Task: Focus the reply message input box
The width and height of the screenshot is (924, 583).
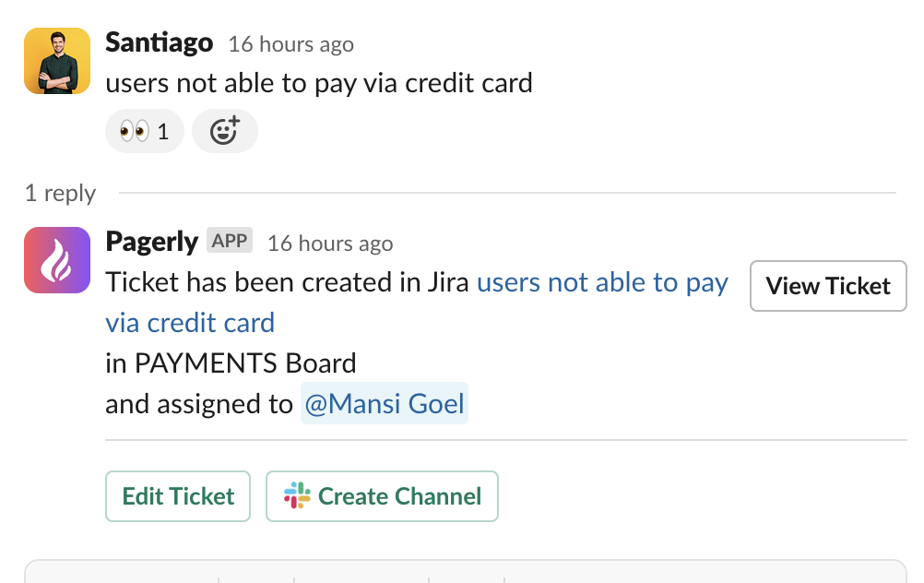Action: (x=461, y=572)
